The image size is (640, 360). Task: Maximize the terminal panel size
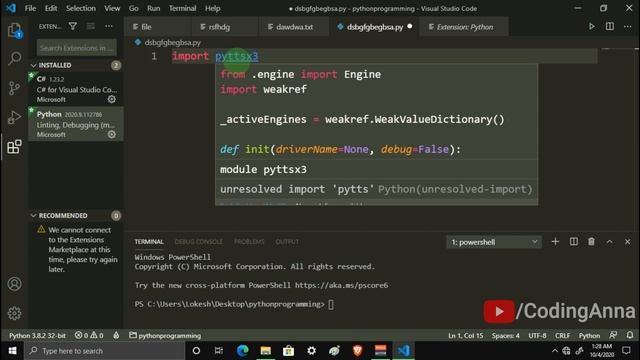point(609,242)
